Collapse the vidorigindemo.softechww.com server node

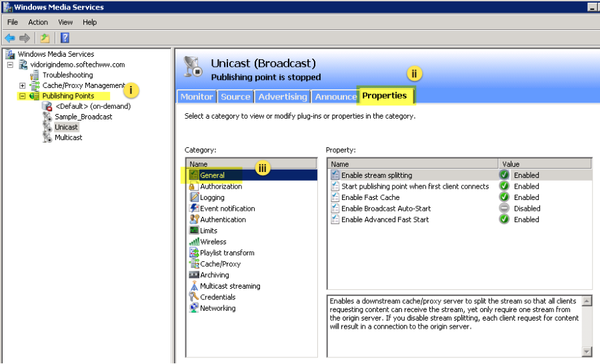click(x=11, y=65)
